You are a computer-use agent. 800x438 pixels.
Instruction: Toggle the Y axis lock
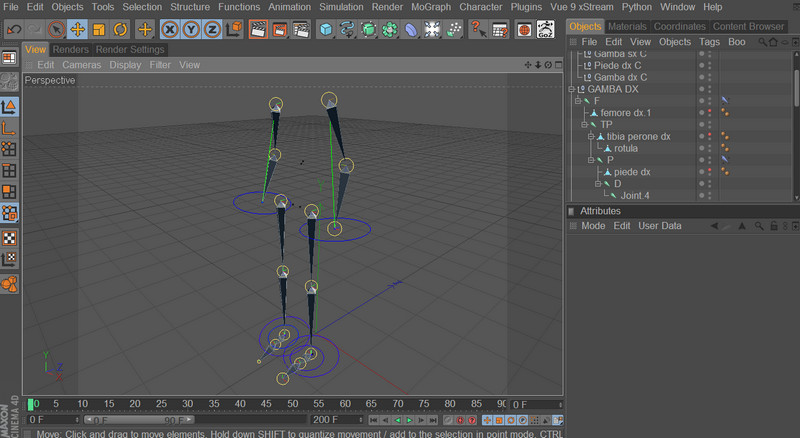[x=192, y=29]
